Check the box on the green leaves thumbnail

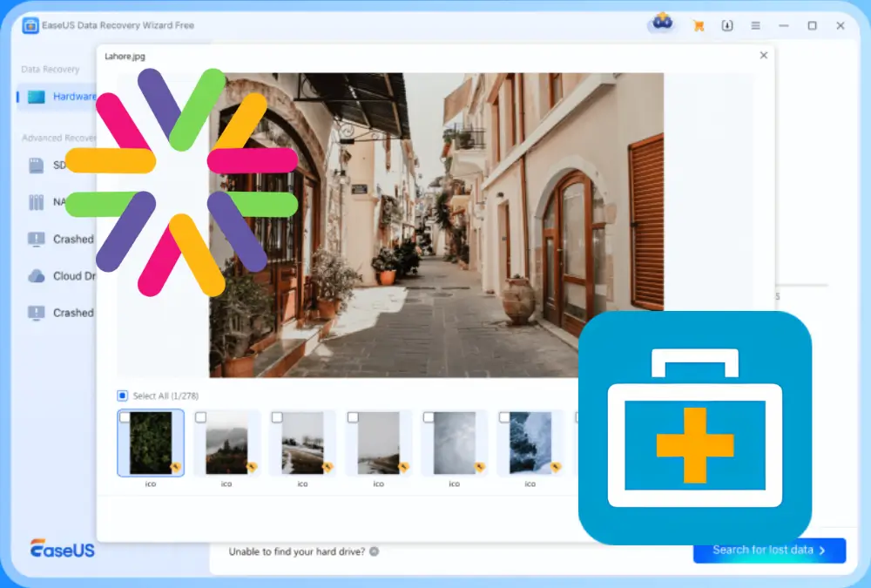125,417
